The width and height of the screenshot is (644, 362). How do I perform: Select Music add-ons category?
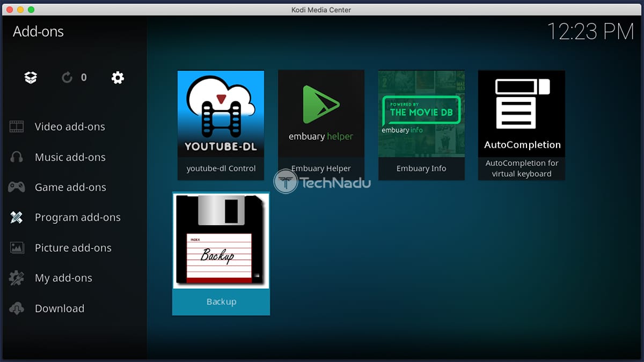pyautogui.click(x=70, y=157)
